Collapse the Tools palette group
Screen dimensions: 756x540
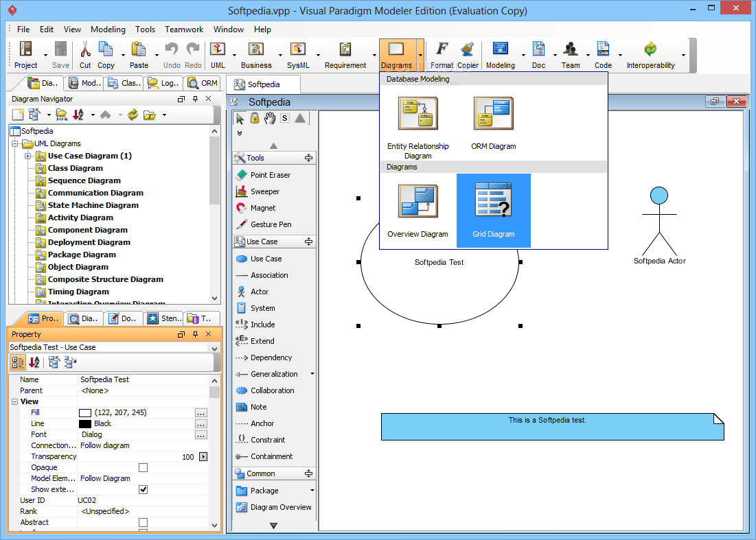pos(308,158)
